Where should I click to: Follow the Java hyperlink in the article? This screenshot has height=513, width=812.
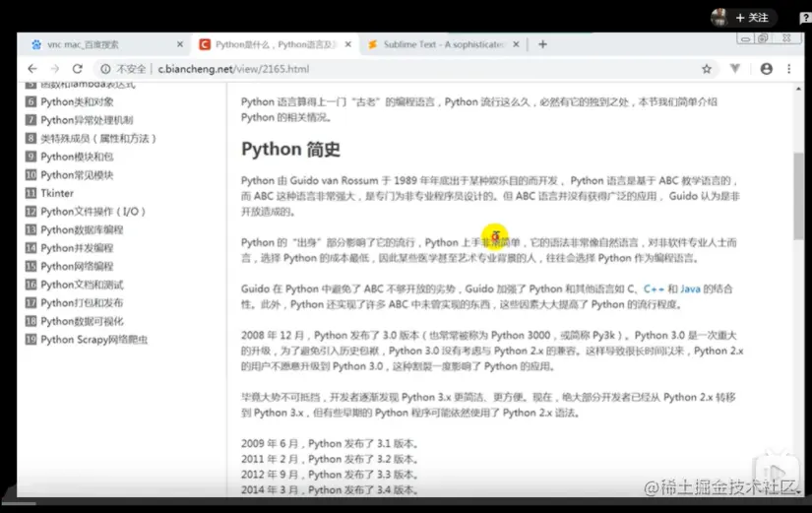690,289
